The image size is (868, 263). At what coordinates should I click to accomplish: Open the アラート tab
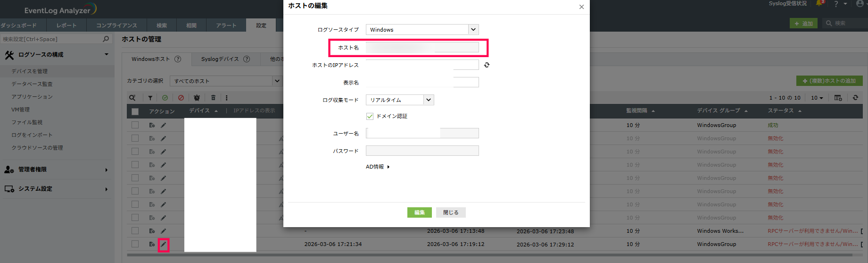tap(226, 25)
